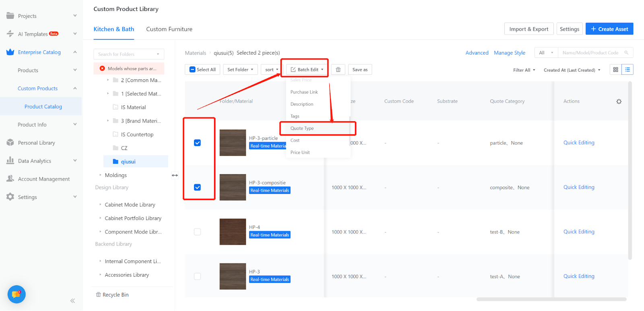Collapse the left sidebar with double chevron
The width and height of the screenshot is (644, 311).
pyautogui.click(x=72, y=301)
